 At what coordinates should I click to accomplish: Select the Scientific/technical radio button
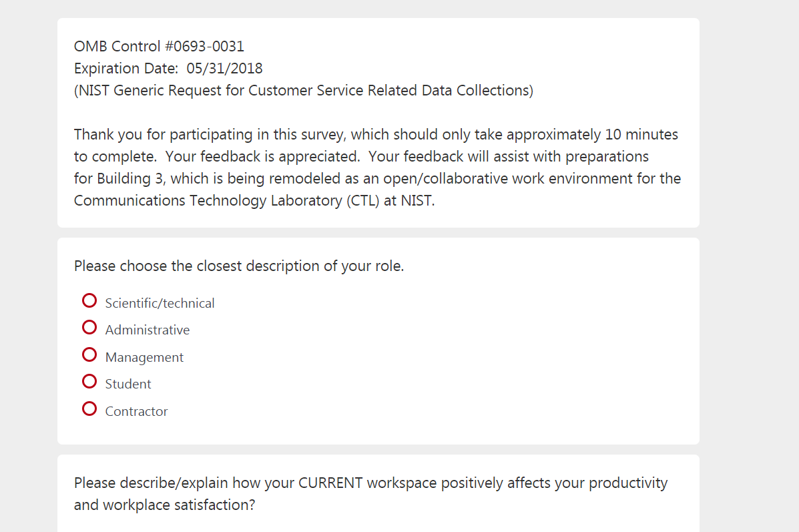89,301
